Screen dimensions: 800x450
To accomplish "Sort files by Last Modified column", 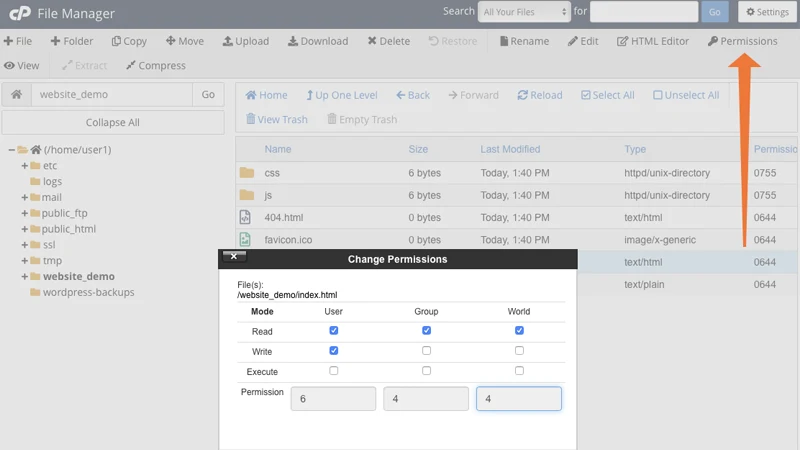I will click(x=510, y=149).
